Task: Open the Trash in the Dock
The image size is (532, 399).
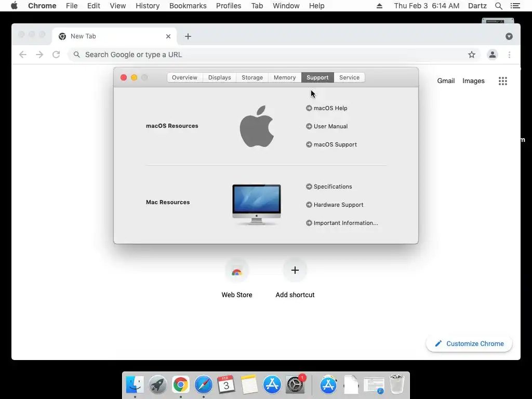Action: (396, 385)
